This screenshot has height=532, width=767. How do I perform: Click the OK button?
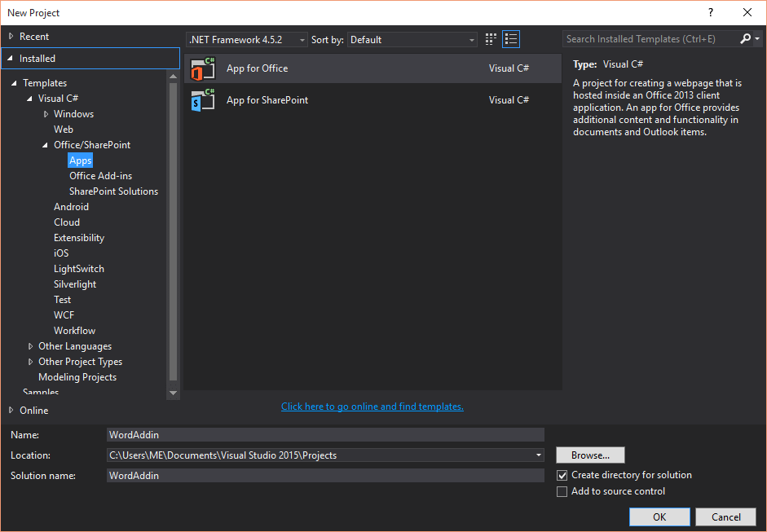(659, 517)
